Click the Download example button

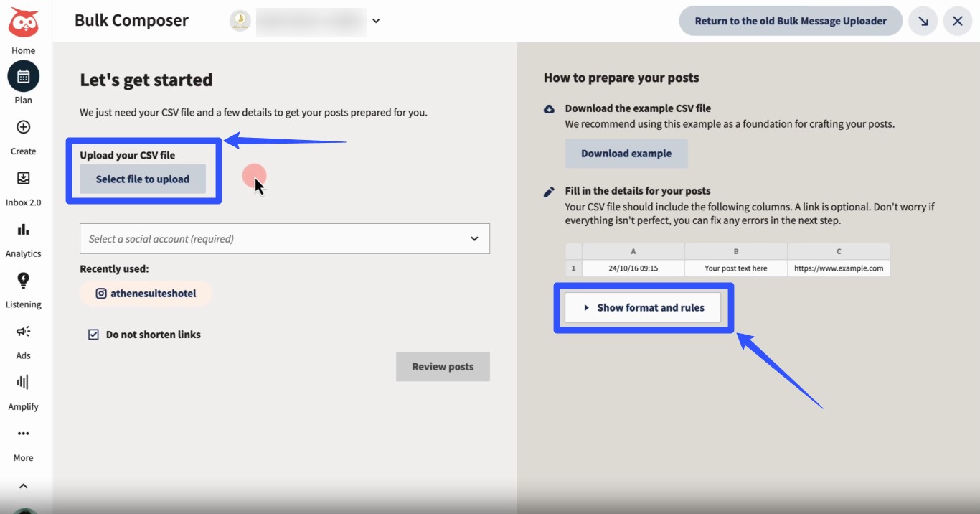point(626,153)
